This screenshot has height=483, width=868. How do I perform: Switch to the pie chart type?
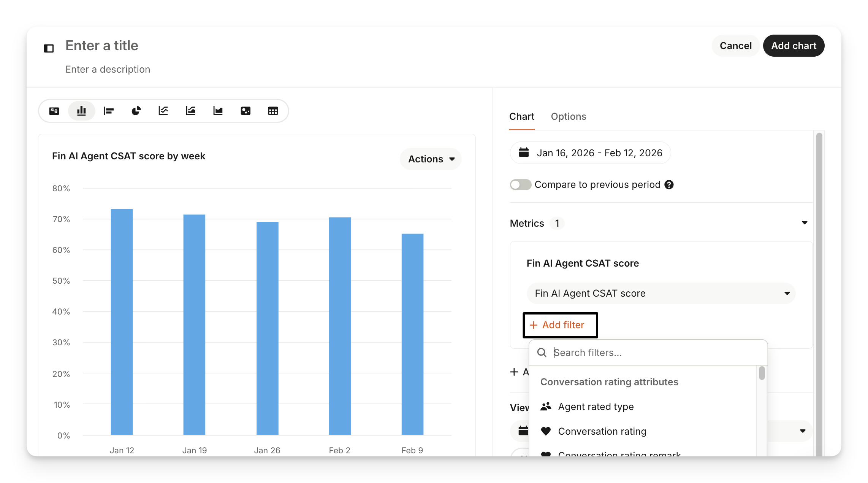(136, 111)
